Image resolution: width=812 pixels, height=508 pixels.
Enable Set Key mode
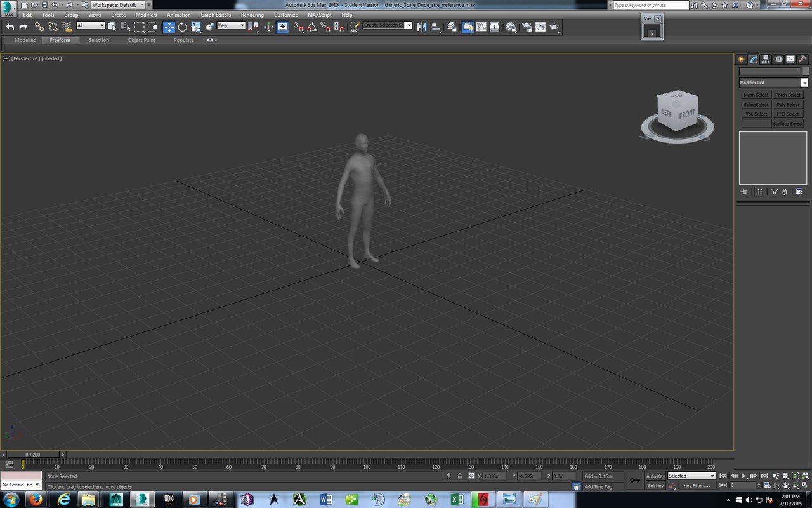coord(655,486)
